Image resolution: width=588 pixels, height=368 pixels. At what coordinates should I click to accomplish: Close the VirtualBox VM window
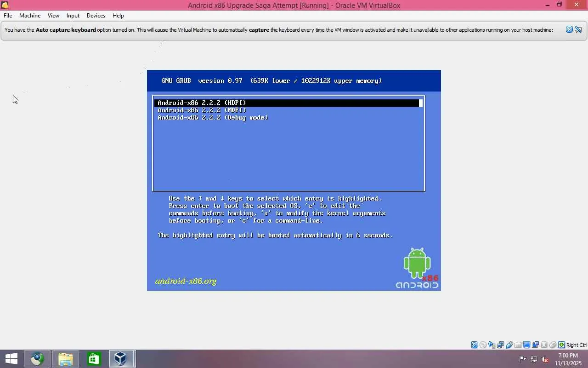[577, 5]
